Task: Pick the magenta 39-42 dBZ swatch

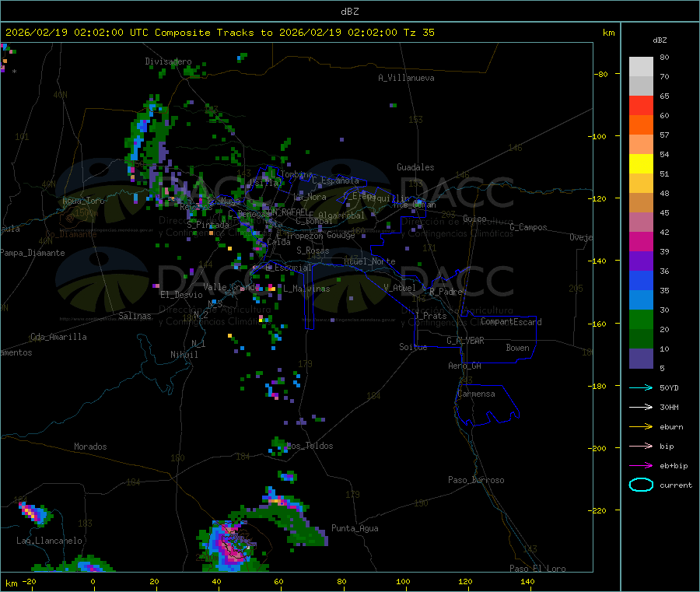Action: point(641,241)
